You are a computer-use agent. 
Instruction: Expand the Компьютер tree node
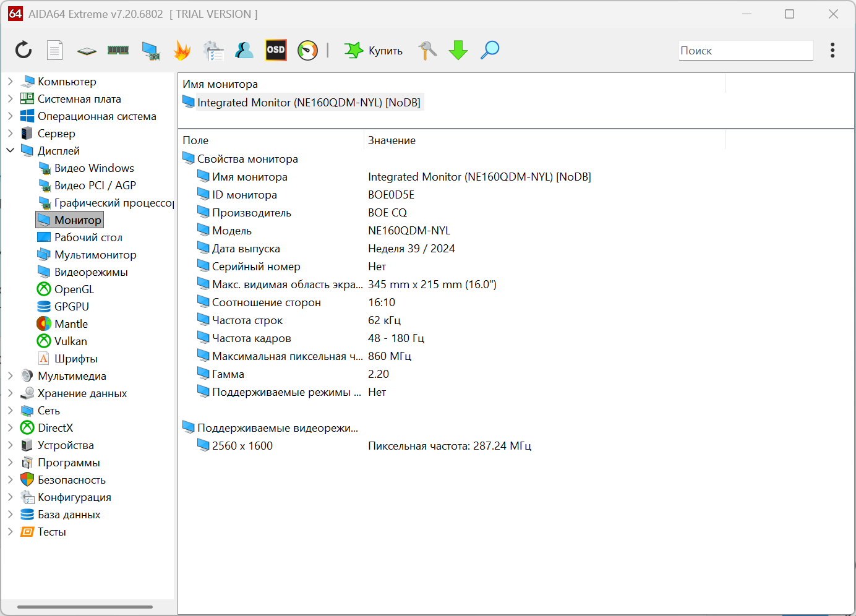[x=10, y=81]
